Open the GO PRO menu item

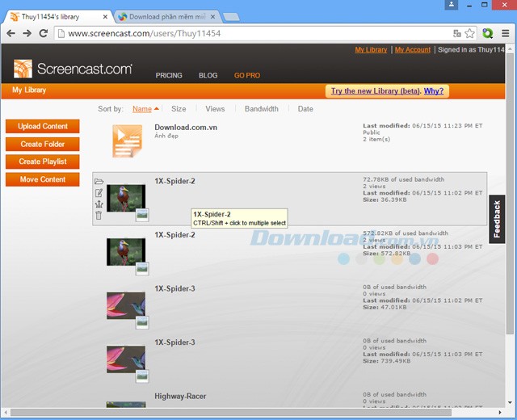[x=247, y=75]
